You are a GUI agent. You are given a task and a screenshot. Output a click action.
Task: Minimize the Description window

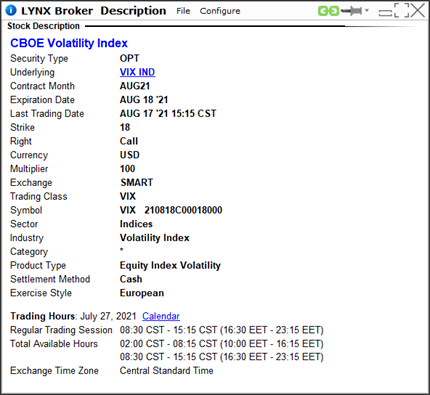pyautogui.click(x=385, y=13)
